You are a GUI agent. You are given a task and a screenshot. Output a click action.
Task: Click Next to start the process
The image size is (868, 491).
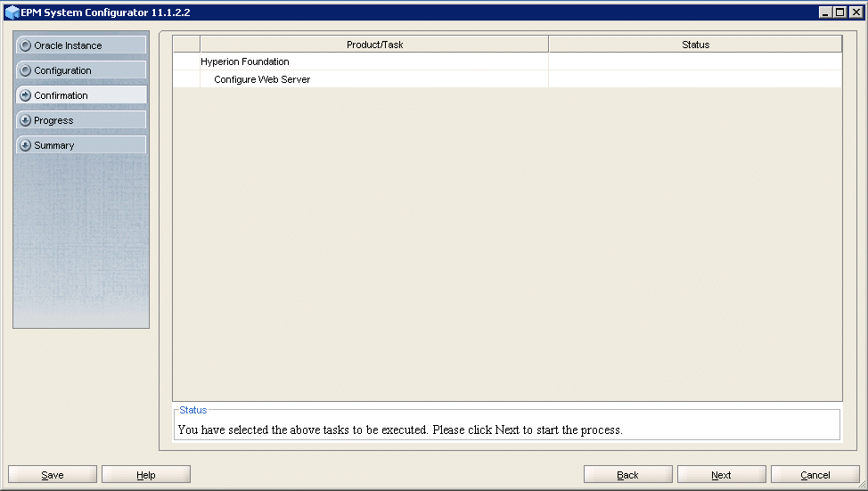pyautogui.click(x=721, y=474)
